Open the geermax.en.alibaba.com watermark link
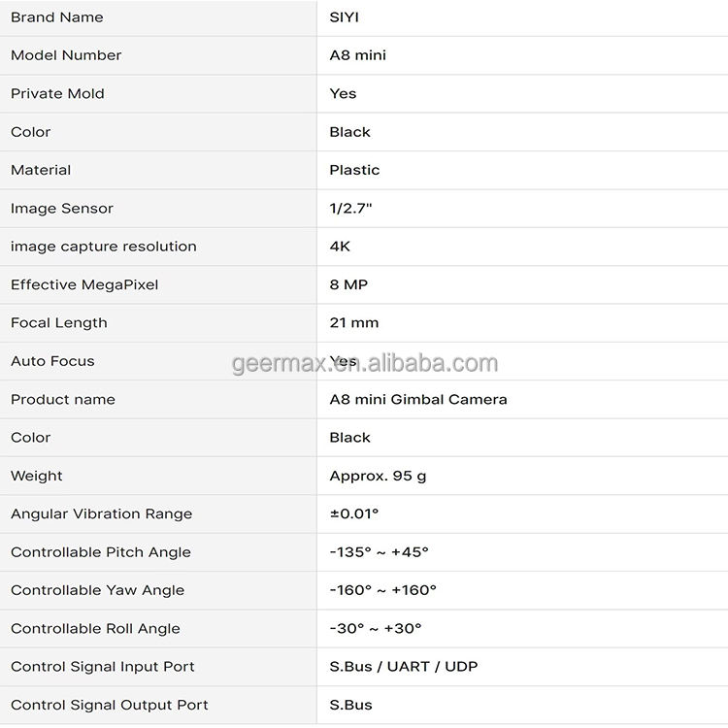 click(x=365, y=364)
